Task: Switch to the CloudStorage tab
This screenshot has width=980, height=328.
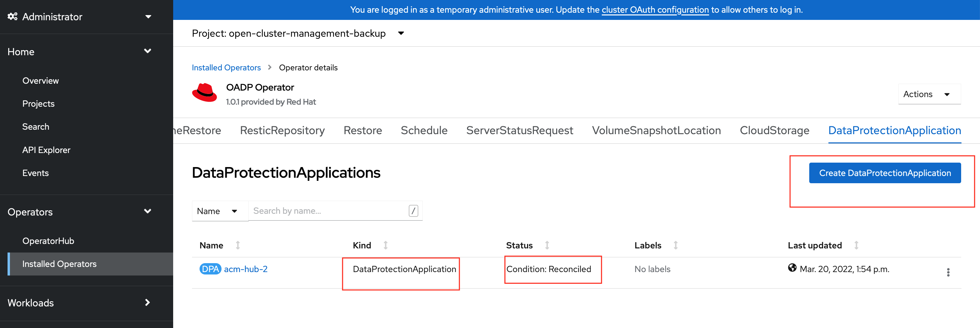Action: tap(774, 130)
